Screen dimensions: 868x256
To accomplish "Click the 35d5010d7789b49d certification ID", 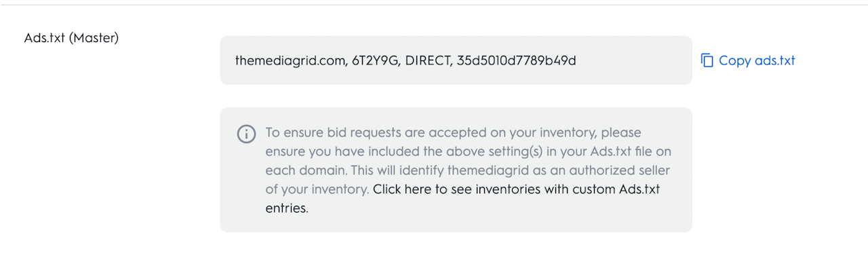I will point(516,60).
